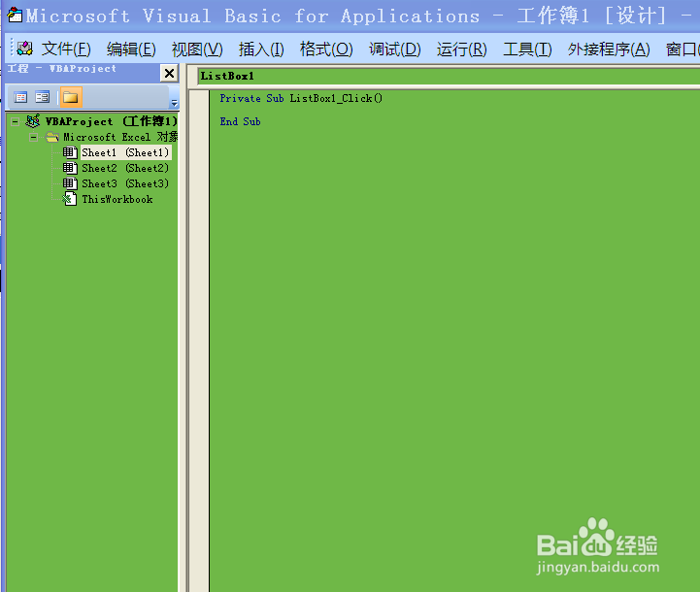Click the VBA icon in the title bar

(x=15, y=15)
